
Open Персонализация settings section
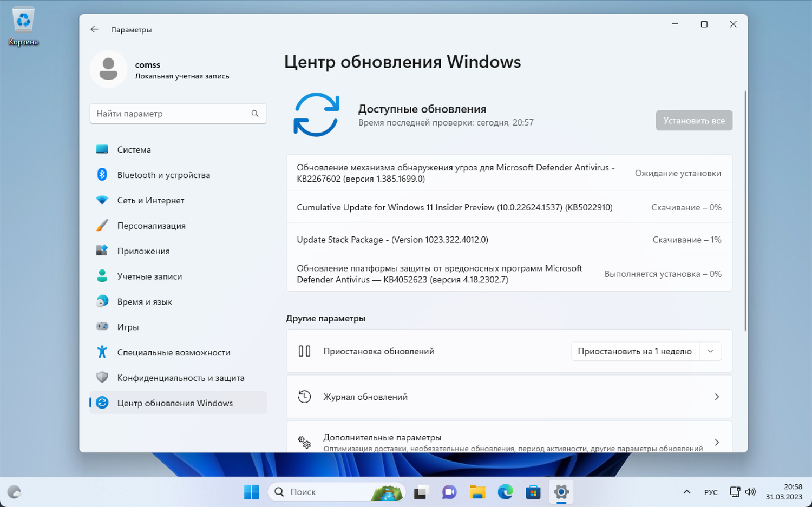(178, 226)
